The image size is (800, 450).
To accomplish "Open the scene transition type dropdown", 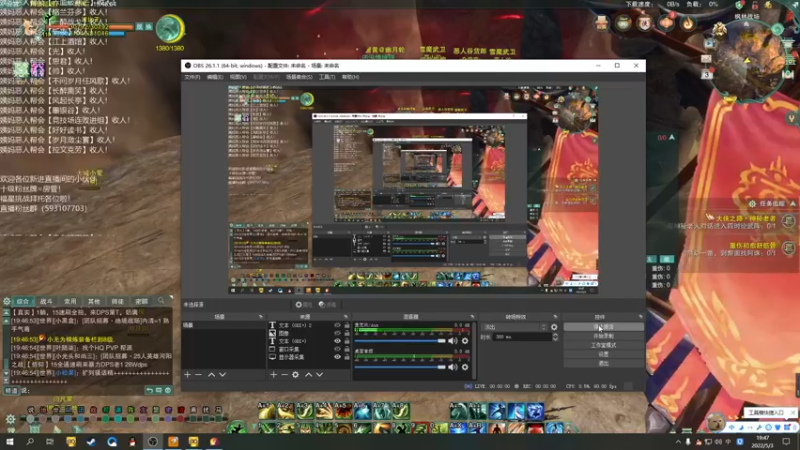I will point(515,327).
